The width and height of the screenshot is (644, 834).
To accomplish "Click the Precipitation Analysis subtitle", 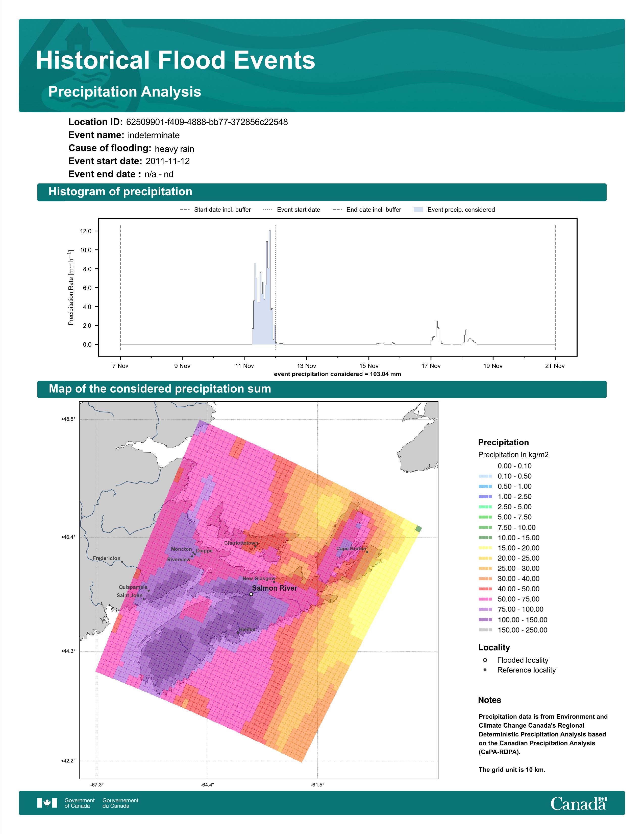I will point(125,92).
